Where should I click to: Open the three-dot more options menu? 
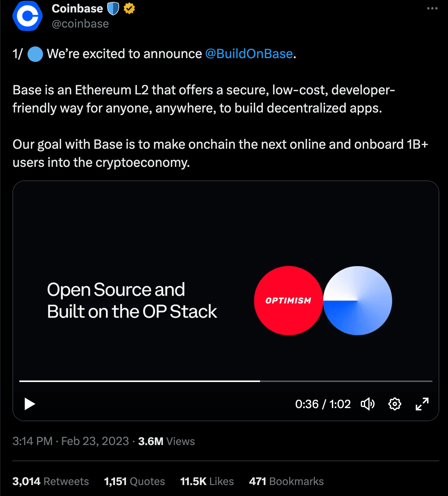[x=432, y=9]
